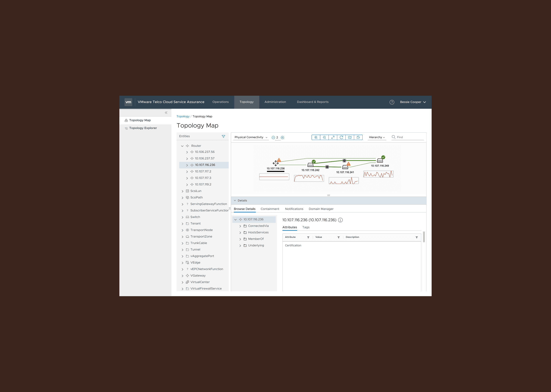Collapse the left sidebar with double-chevron
The image size is (551, 392).
click(x=166, y=113)
